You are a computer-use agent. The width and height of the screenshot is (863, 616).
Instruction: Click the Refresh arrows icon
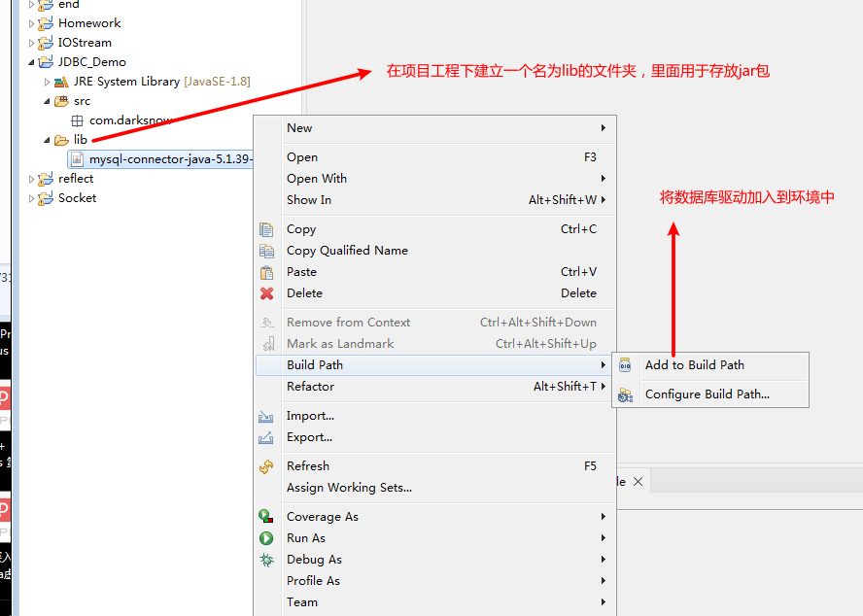click(266, 466)
